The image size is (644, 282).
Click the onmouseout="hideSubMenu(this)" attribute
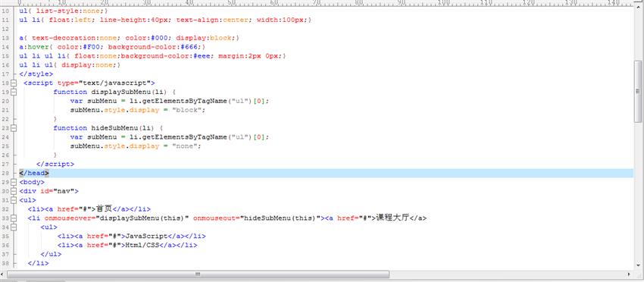coord(256,218)
